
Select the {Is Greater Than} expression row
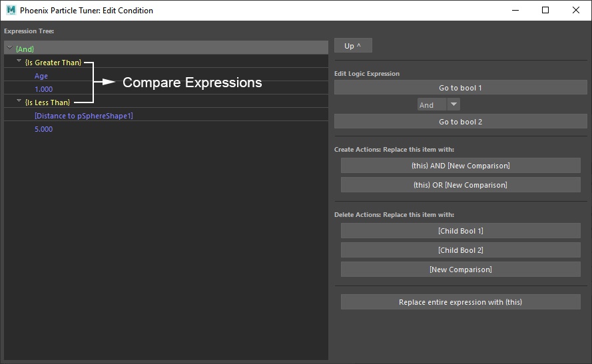pyautogui.click(x=166, y=61)
